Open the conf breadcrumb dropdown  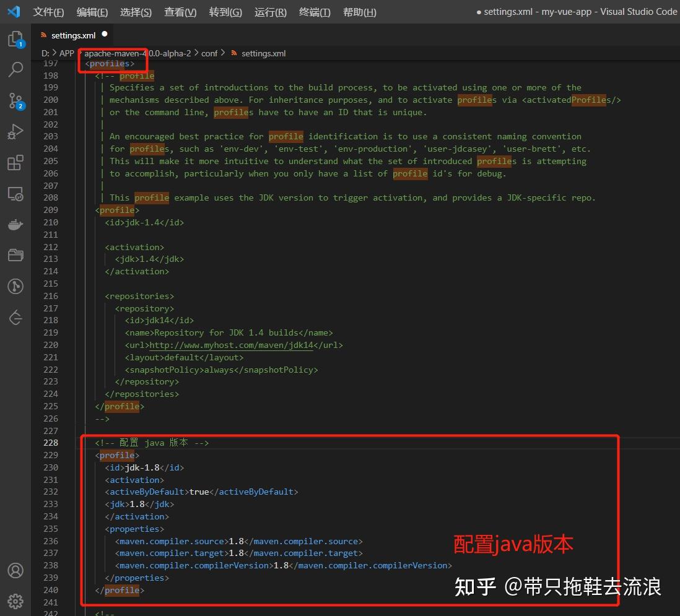click(x=209, y=53)
